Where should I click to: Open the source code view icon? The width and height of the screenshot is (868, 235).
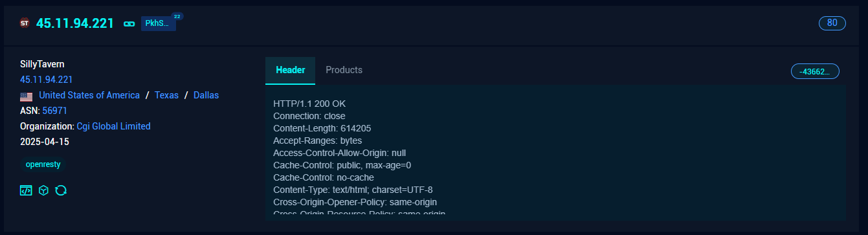point(26,190)
